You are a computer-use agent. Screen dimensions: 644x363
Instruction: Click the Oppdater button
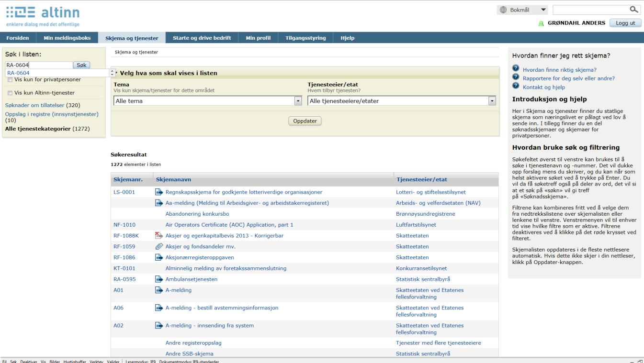point(305,121)
